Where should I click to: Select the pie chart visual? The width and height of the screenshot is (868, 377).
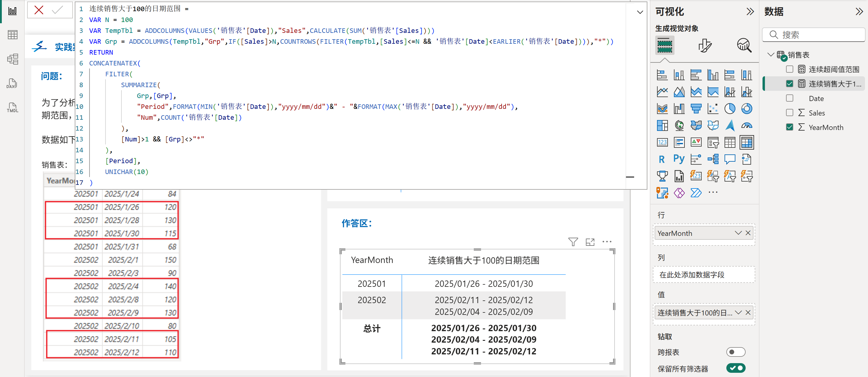[x=729, y=109]
